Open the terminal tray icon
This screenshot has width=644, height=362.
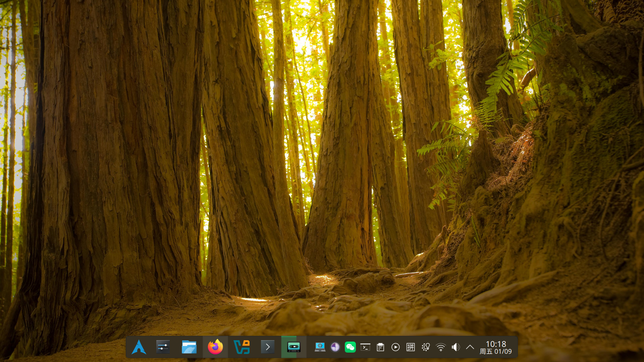(365, 347)
